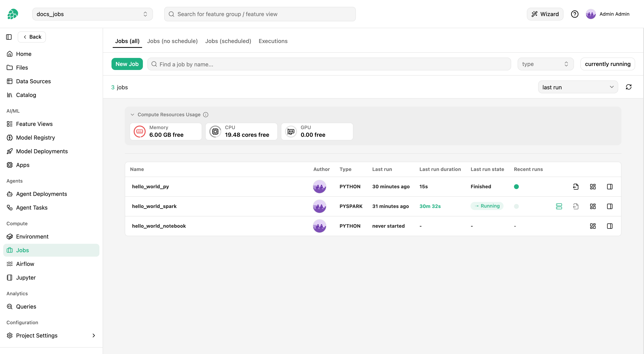The image size is (644, 354).
Task: Click the CPU 19.48 cores free card
Action: [x=241, y=131]
